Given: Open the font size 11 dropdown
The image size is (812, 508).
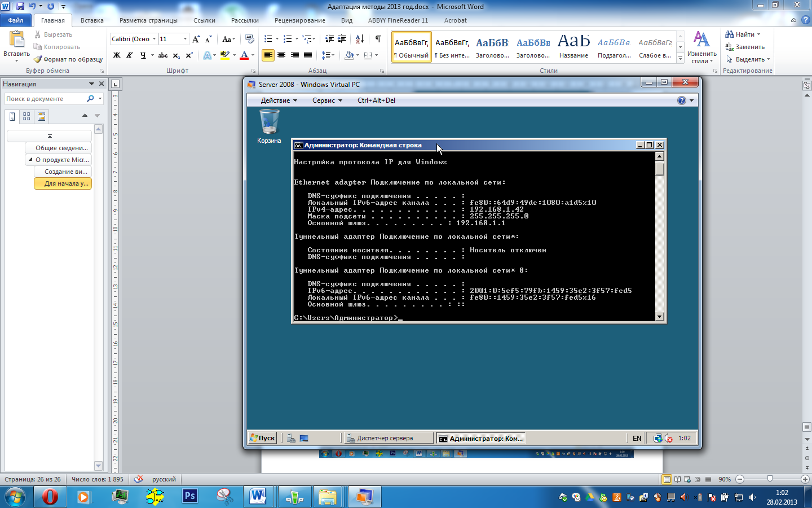Looking at the screenshot, I should click(185, 39).
